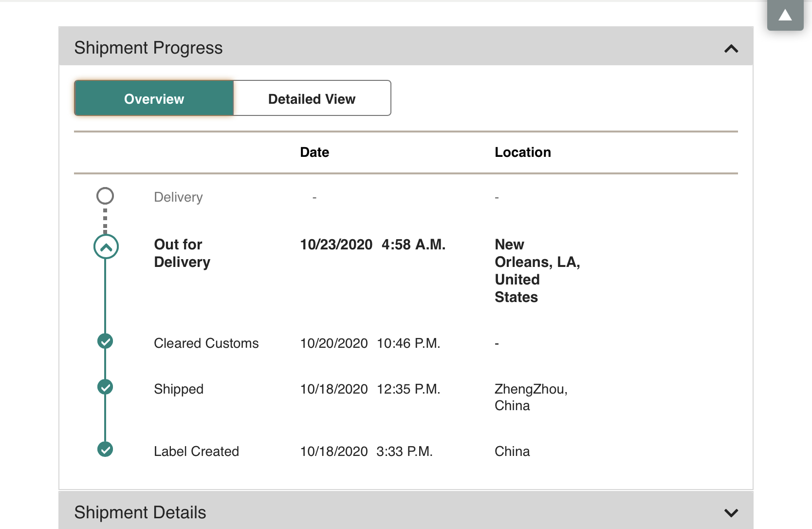Click the Shipped checkmark icon

coord(105,387)
